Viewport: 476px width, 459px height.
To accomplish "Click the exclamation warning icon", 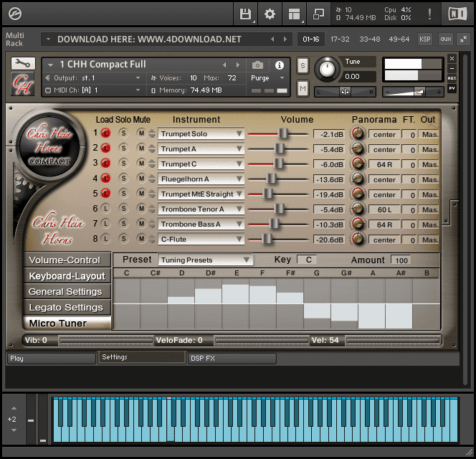I will pyautogui.click(x=429, y=14).
